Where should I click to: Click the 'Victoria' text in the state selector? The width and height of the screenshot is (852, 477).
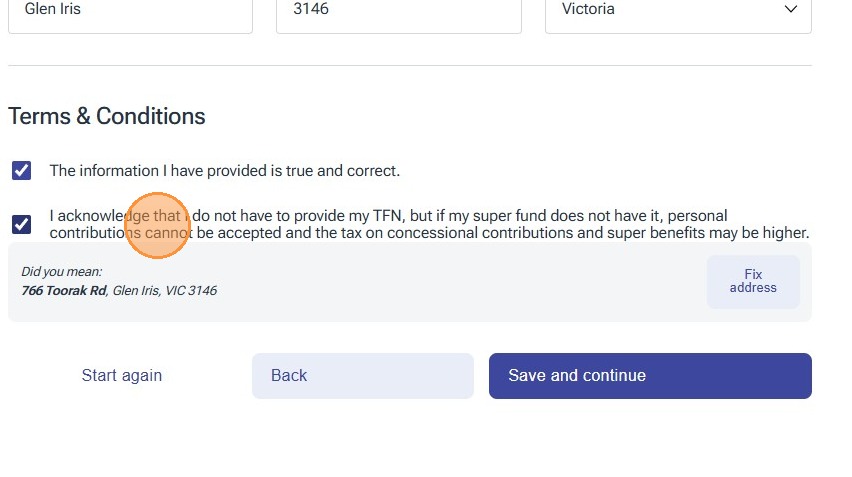588,10
